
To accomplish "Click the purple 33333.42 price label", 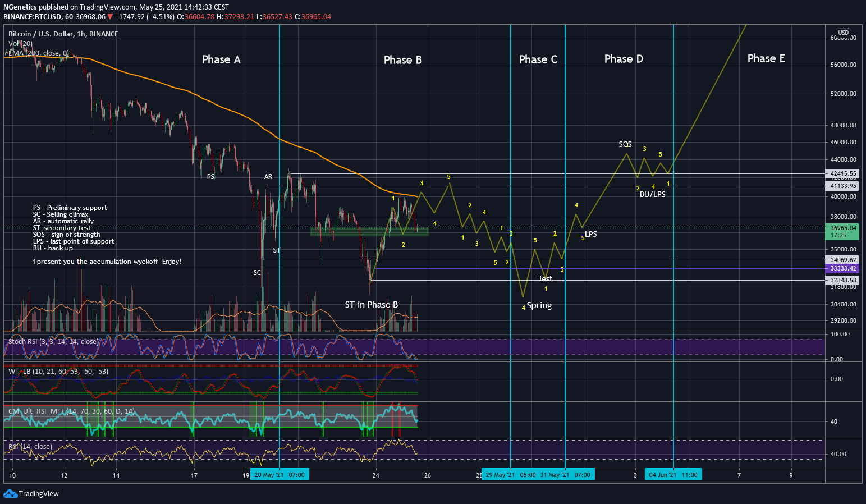I will pos(844,268).
